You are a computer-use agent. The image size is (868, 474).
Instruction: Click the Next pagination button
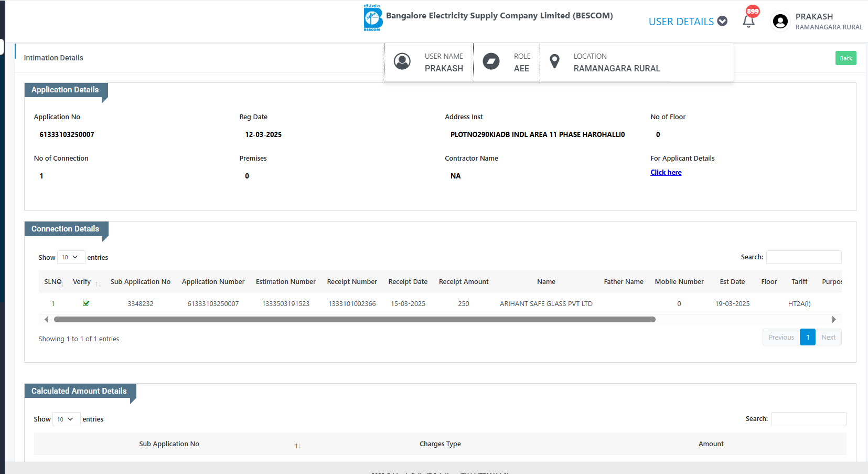828,338
